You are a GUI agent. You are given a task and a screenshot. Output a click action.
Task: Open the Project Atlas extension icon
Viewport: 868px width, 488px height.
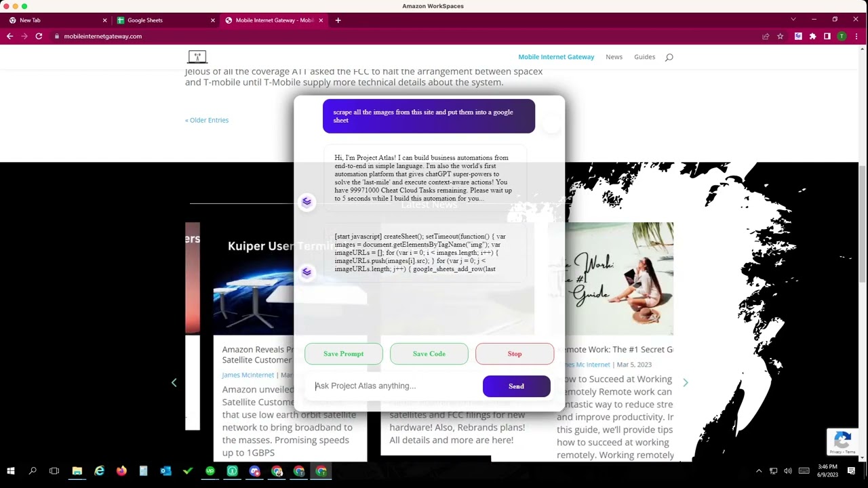[x=798, y=37]
